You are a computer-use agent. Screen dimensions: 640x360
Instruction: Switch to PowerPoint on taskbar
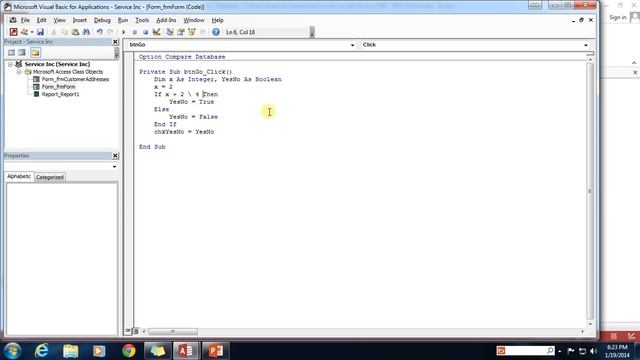coord(216,351)
